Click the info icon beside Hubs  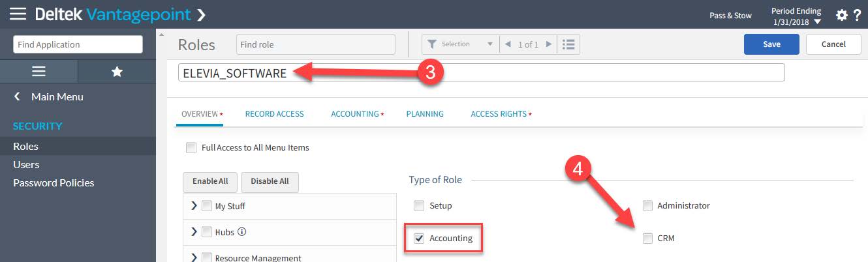click(242, 231)
